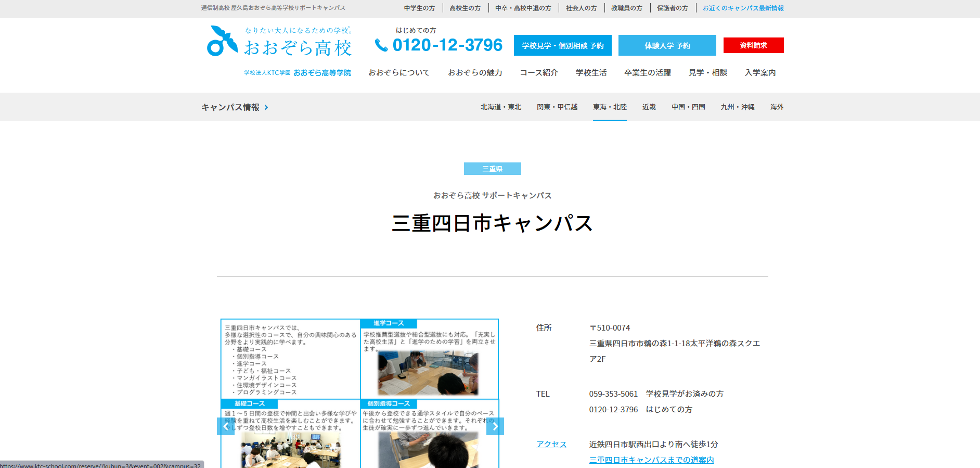The width and height of the screenshot is (980, 468).
Task: Open the コース紹介 menu
Action: point(539,72)
